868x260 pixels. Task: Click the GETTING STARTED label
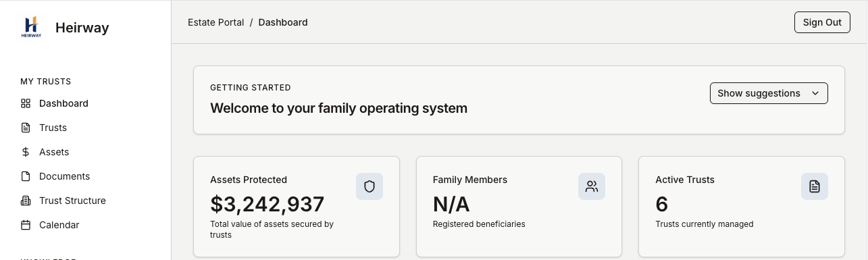pyautogui.click(x=251, y=88)
